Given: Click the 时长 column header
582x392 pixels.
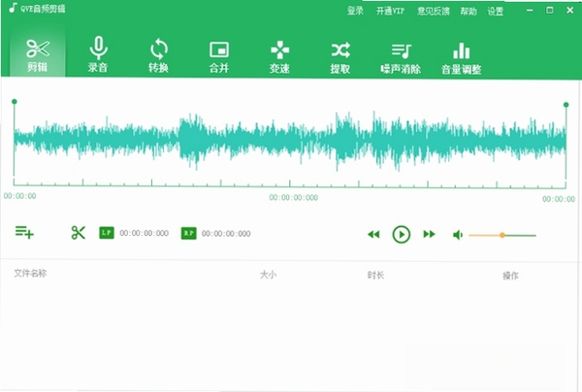Looking at the screenshot, I should [375, 275].
